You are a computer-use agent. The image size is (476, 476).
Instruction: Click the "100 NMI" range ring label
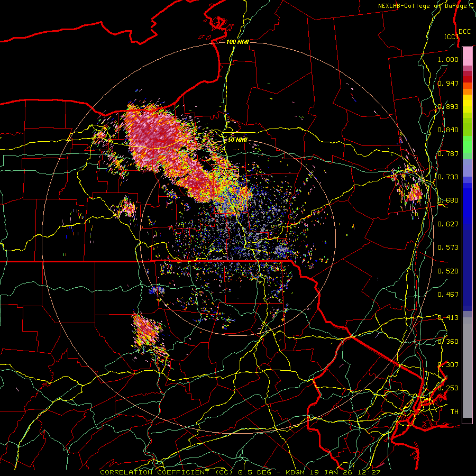(x=237, y=42)
